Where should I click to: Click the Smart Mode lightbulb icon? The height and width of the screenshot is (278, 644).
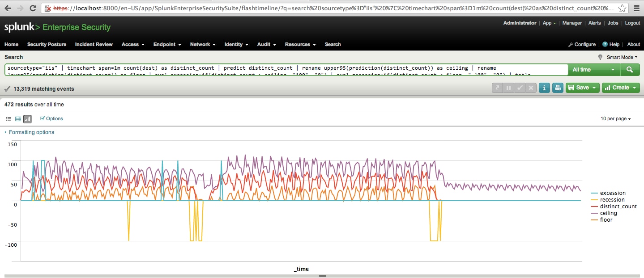601,57
